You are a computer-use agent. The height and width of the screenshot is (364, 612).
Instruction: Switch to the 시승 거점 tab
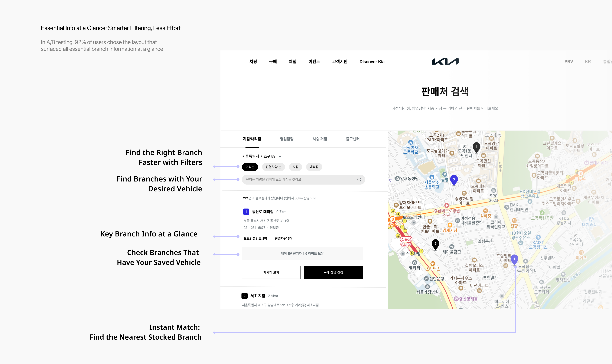[320, 139]
